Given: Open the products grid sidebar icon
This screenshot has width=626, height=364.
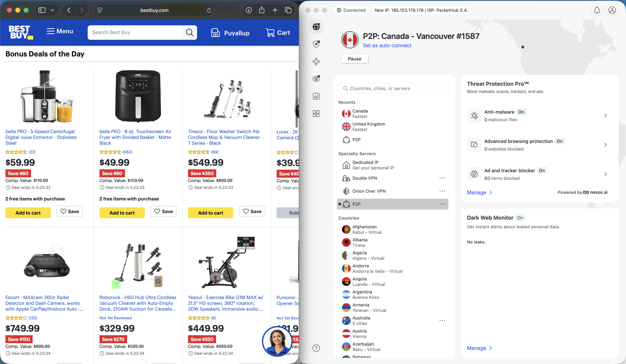Looking at the screenshot, I should (316, 114).
